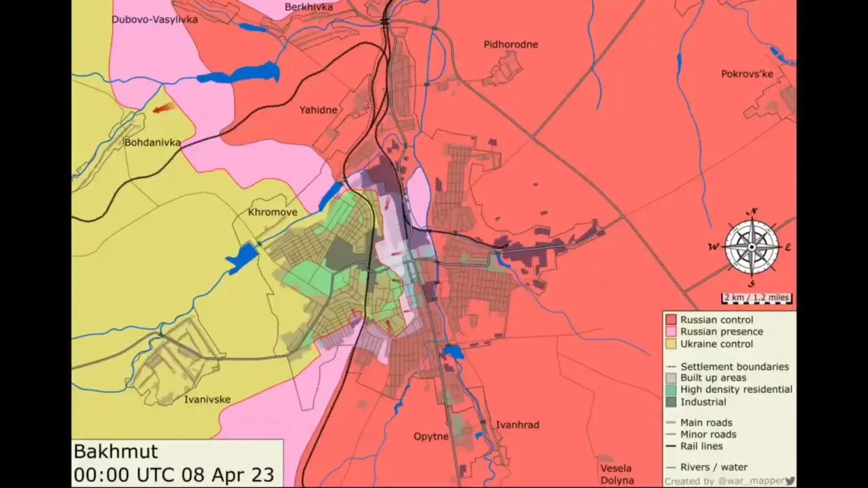Click the blue lake south of Berkhivka
The height and width of the screenshot is (488, 868).
point(239,73)
